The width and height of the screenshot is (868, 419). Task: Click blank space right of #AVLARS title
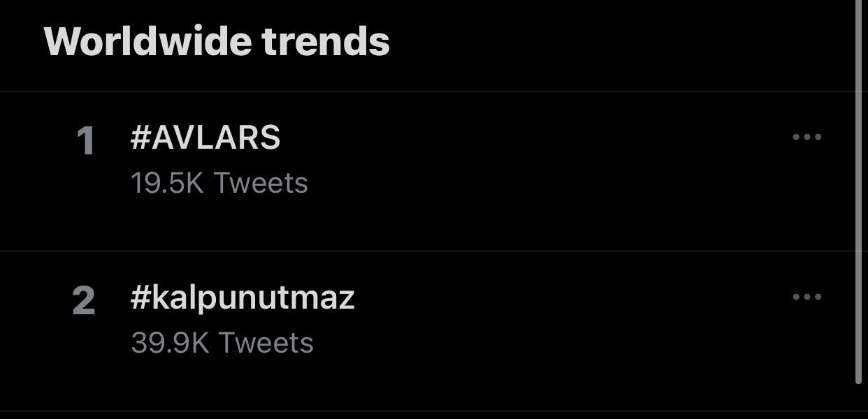pos(524,138)
